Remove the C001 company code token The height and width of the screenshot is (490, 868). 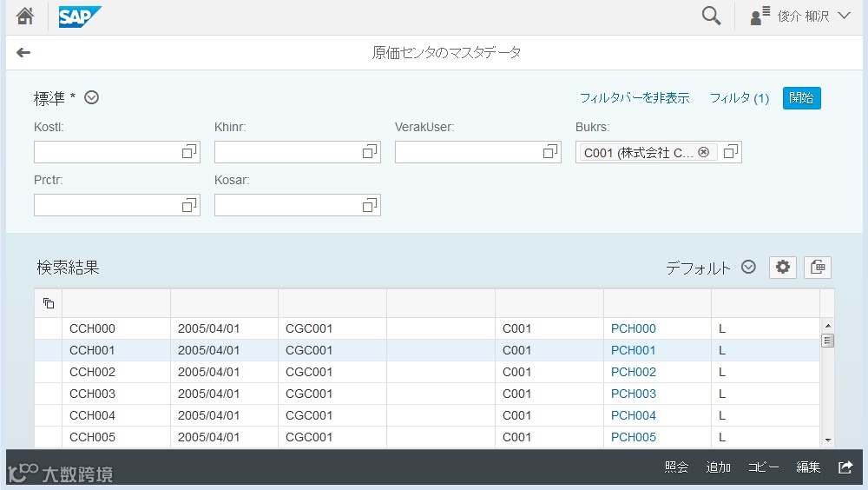[x=704, y=152]
